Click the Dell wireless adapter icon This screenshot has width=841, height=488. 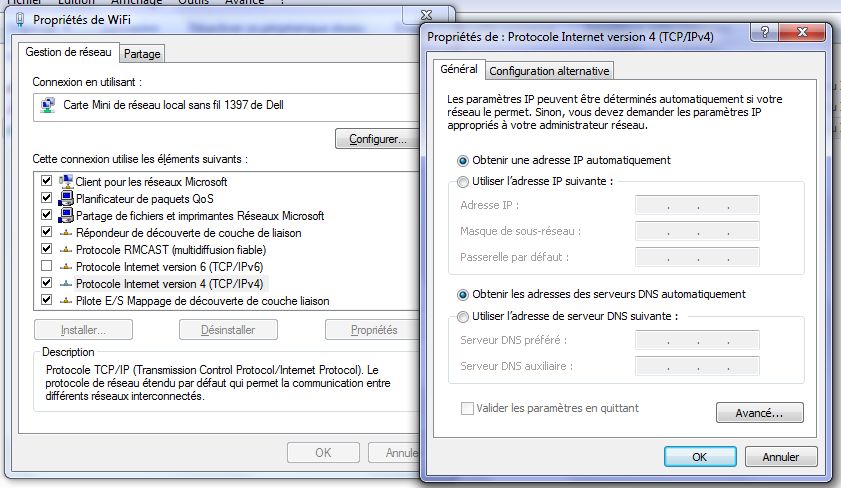[x=48, y=105]
